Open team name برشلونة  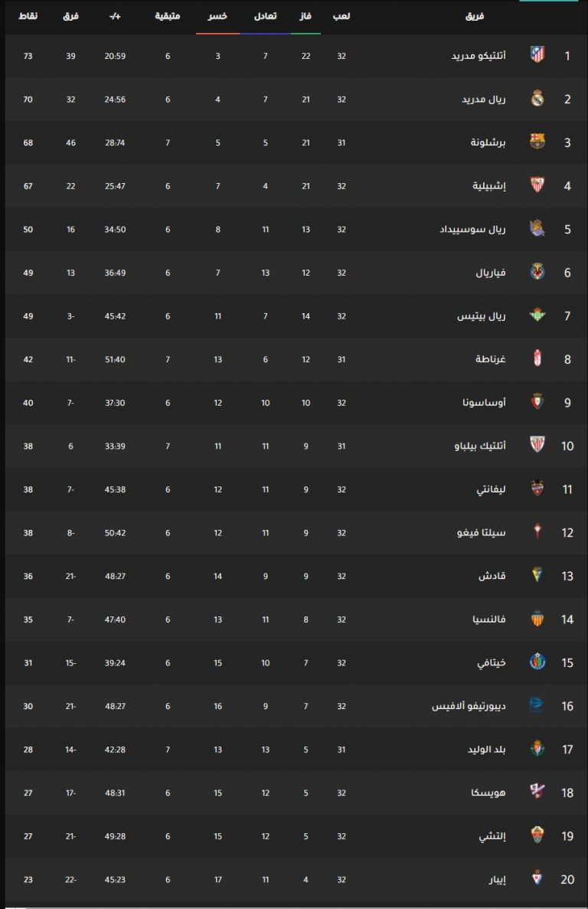tap(488, 142)
